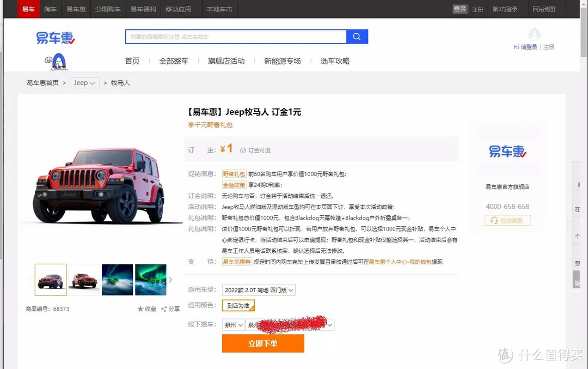Screen dimensions: 588x369
Task: Go to the 选车攻略 tab
Action: point(335,61)
